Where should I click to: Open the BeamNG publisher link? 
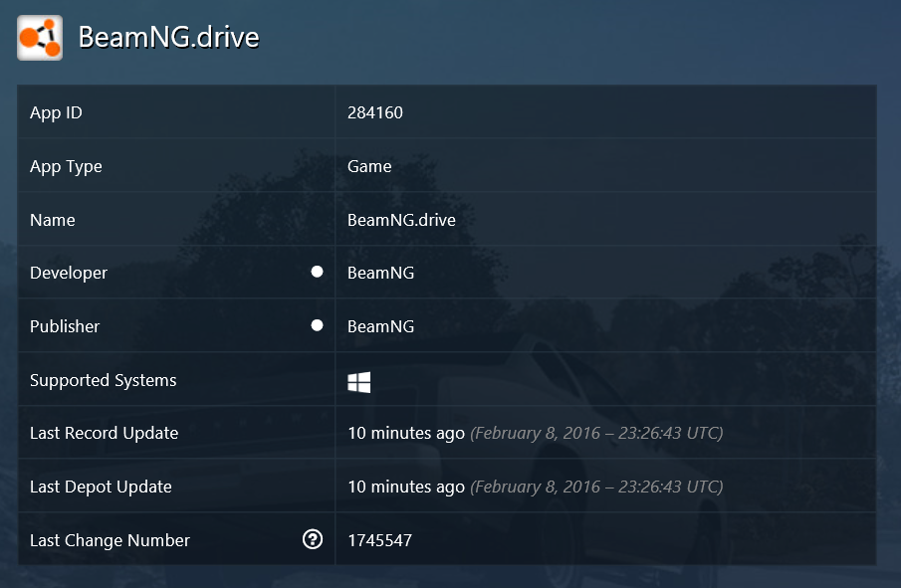pyautogui.click(x=380, y=326)
